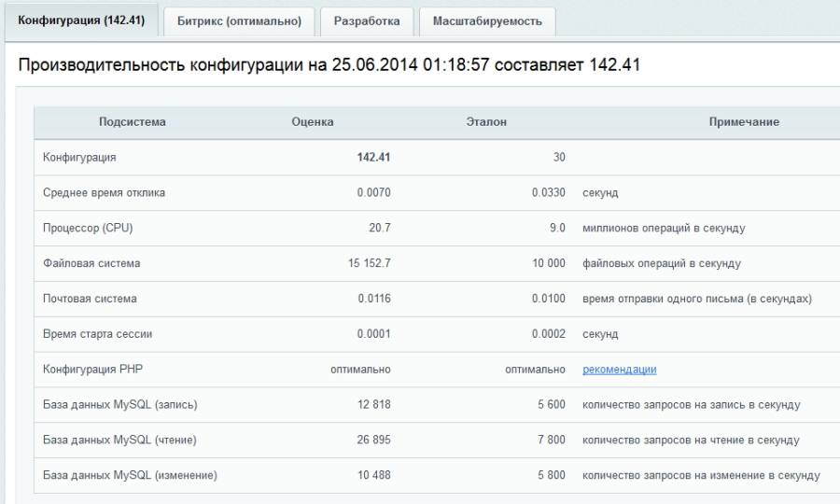The height and width of the screenshot is (504, 840).
Task: Select the Почтовая система row label
Action: pyautogui.click(x=90, y=299)
